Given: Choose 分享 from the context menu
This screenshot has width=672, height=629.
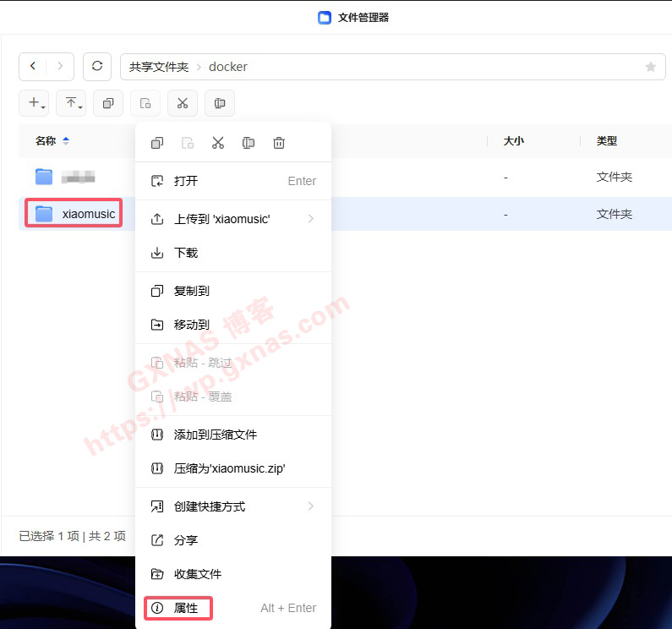Looking at the screenshot, I should 186,540.
